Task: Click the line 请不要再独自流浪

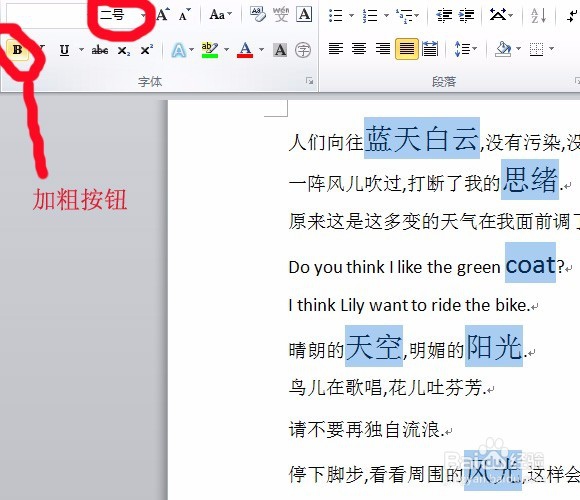Action: pos(366,430)
